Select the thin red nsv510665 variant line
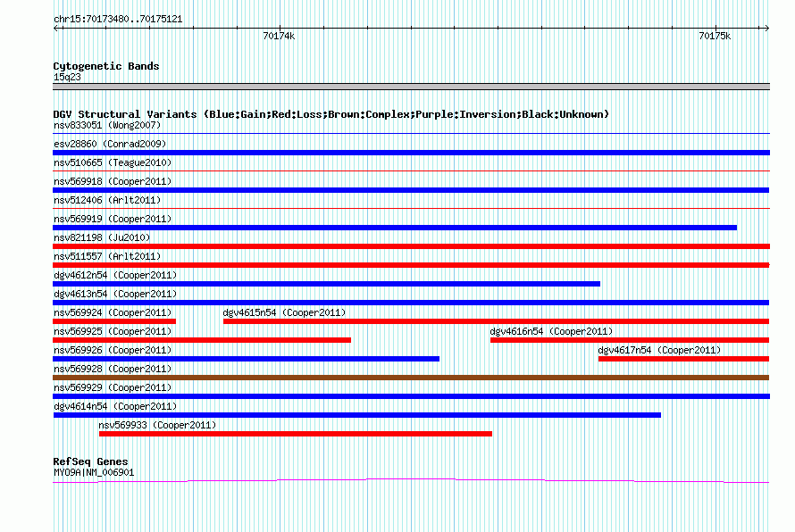The height and width of the screenshot is (532, 795). 411,171
